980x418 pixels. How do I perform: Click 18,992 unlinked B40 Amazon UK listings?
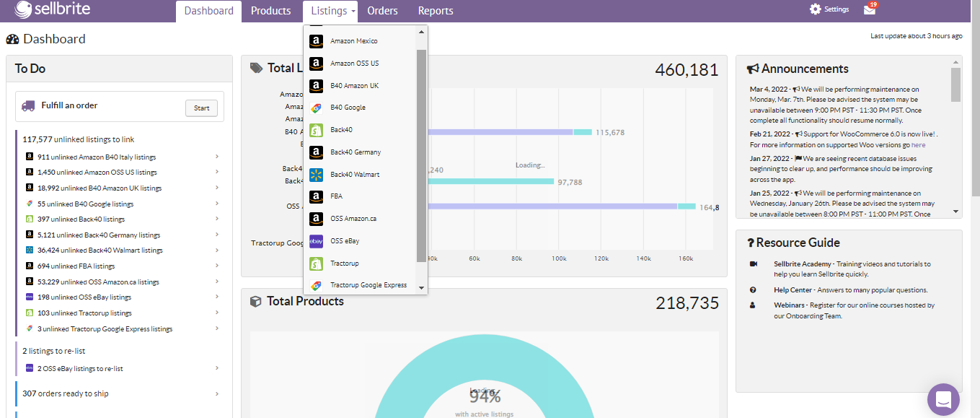pyautogui.click(x=100, y=188)
